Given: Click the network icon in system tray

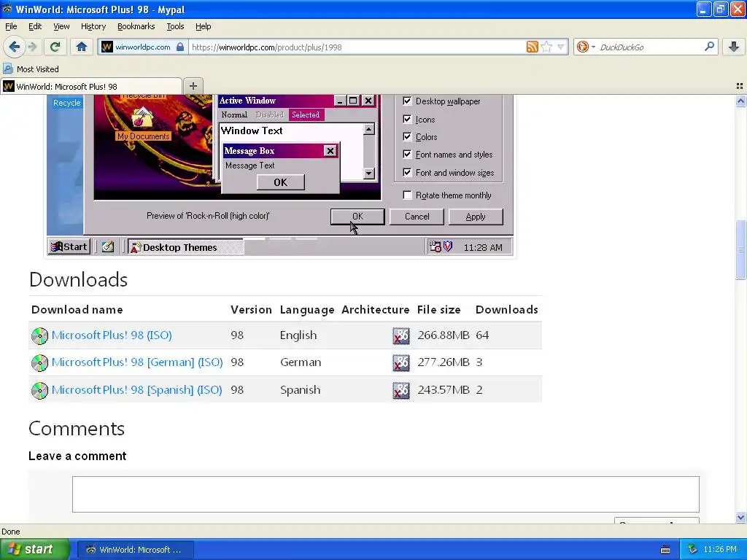Looking at the screenshot, I should tap(693, 550).
